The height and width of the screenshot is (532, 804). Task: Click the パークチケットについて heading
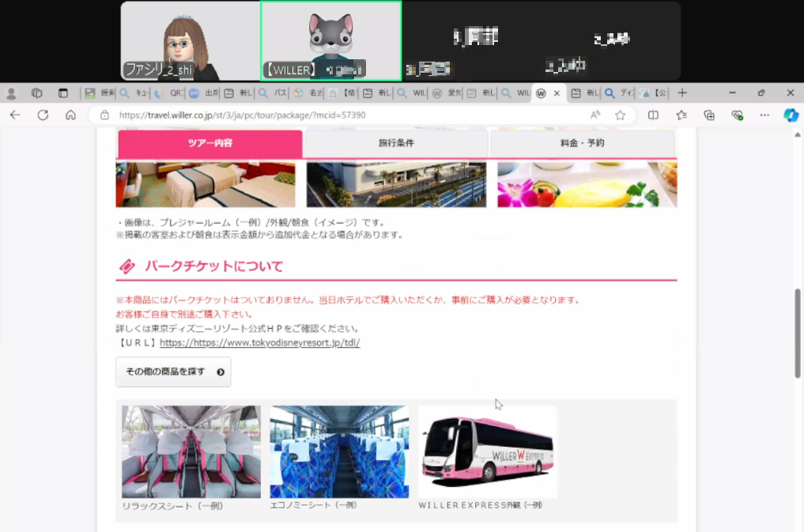click(x=213, y=266)
